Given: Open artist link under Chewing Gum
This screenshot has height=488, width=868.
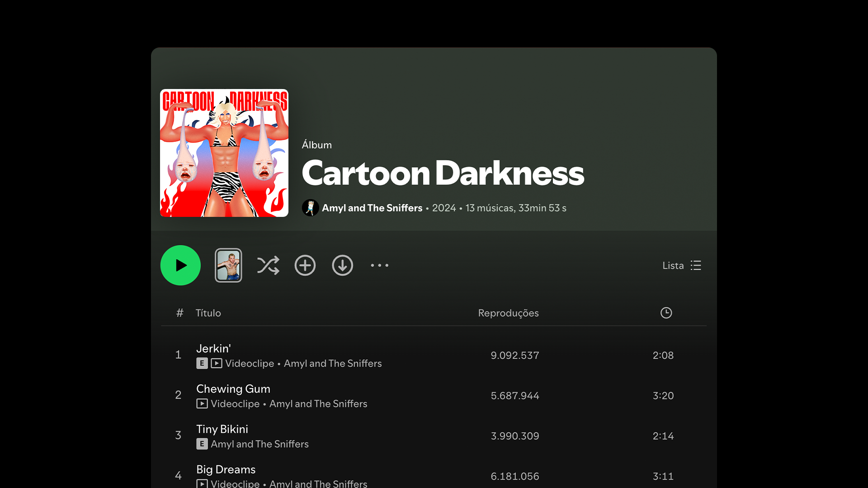Looking at the screenshot, I should pyautogui.click(x=318, y=404).
